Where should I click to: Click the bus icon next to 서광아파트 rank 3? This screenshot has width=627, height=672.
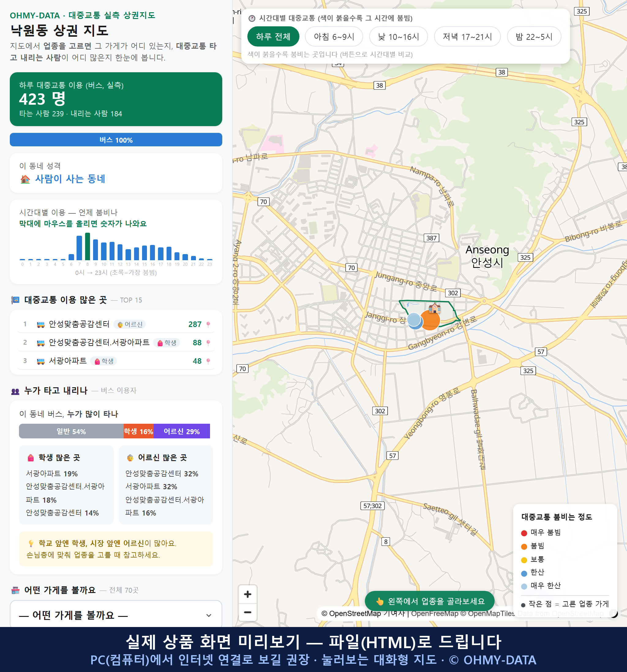pos(40,361)
